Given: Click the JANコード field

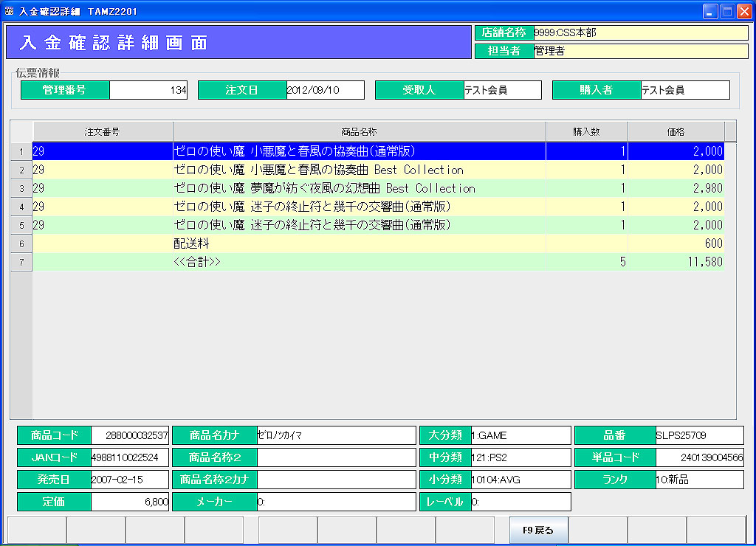Looking at the screenshot, I should pos(130,457).
